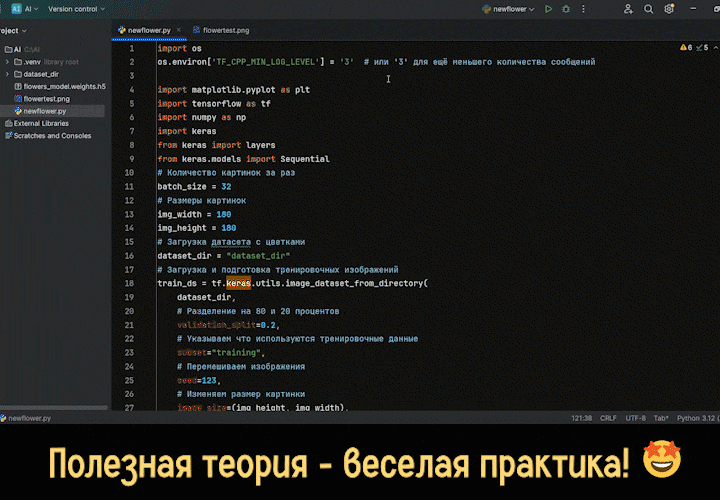Open IDE settings gear icon
The width and height of the screenshot is (720, 500).
pos(669,9)
